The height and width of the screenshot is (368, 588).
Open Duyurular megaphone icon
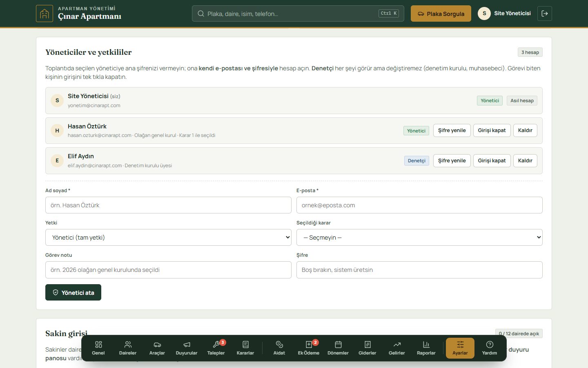coord(187,348)
